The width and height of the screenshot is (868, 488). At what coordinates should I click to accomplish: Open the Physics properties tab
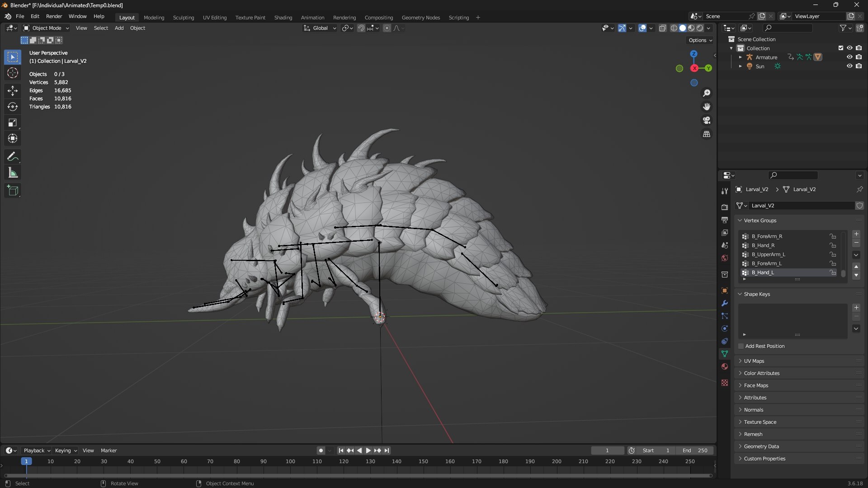[x=725, y=328]
